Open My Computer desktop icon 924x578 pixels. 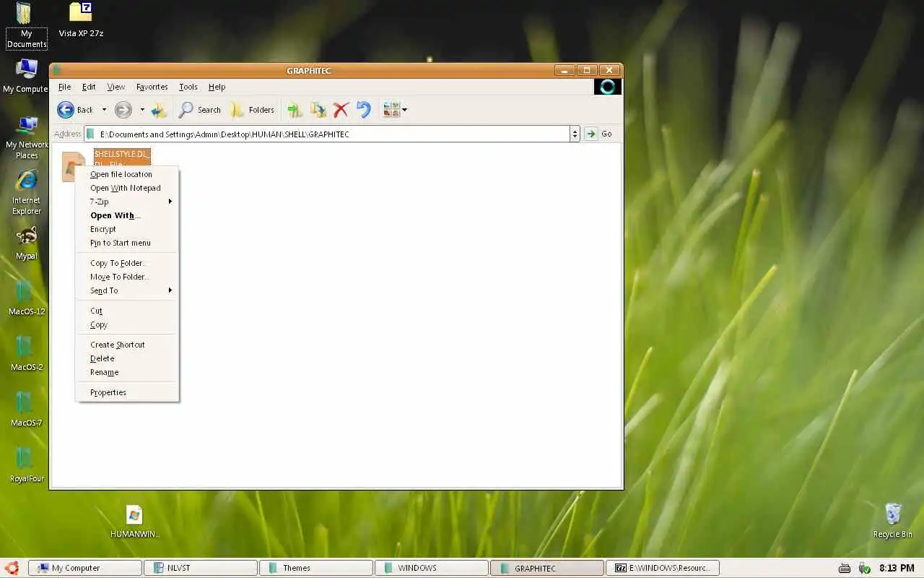click(x=26, y=76)
